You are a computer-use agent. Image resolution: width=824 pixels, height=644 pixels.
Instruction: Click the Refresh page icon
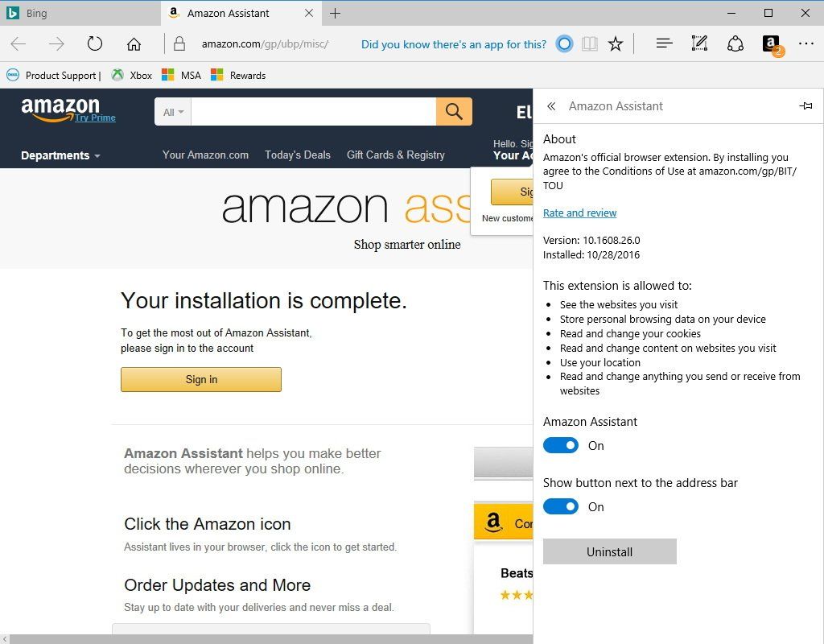pos(95,44)
